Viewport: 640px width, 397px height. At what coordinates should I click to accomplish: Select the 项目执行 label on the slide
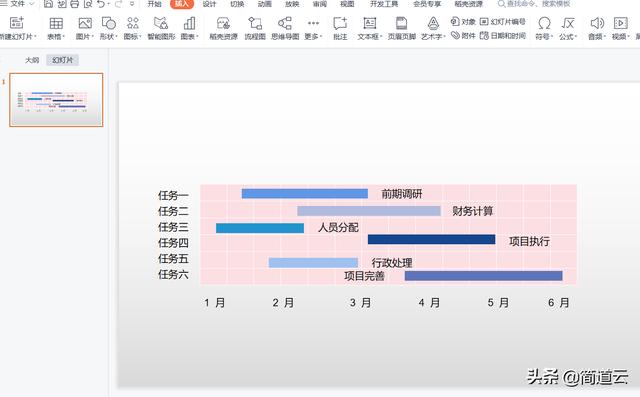coord(529,241)
